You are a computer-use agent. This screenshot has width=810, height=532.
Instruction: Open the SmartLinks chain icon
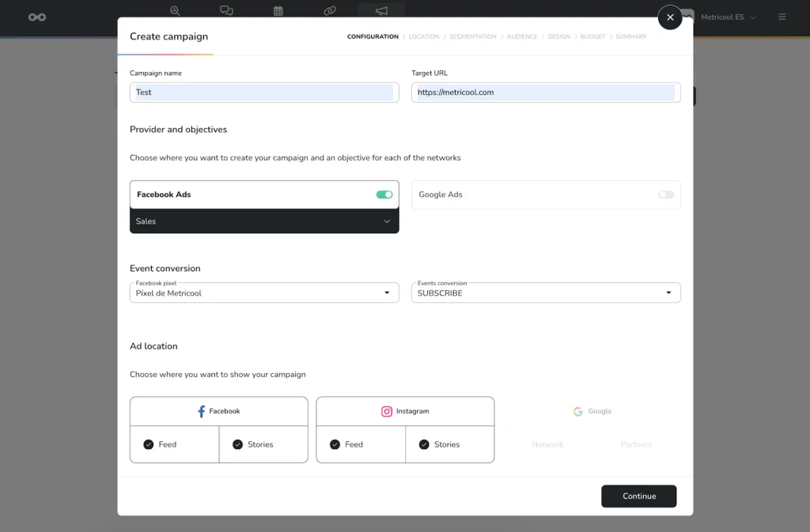tap(330, 10)
